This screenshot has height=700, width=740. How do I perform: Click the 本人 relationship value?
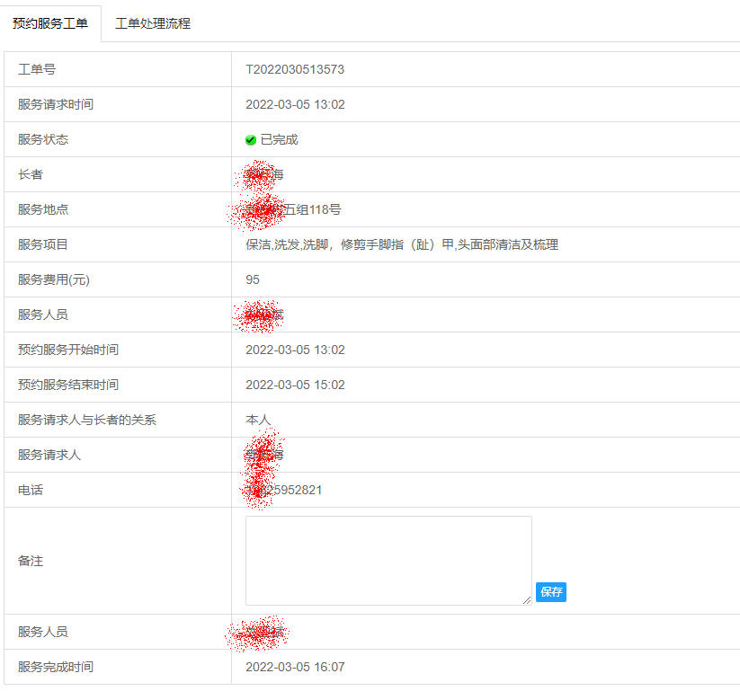point(258,420)
